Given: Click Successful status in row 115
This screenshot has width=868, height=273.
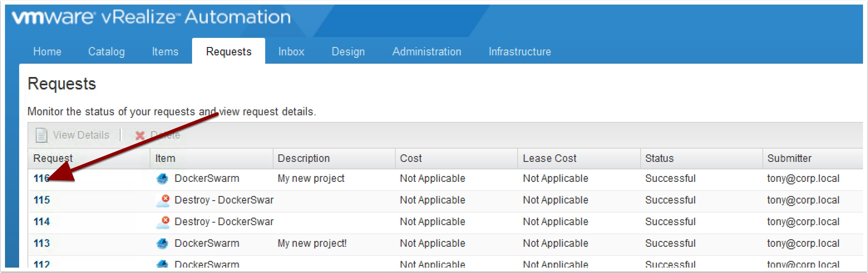Looking at the screenshot, I should coord(670,200).
